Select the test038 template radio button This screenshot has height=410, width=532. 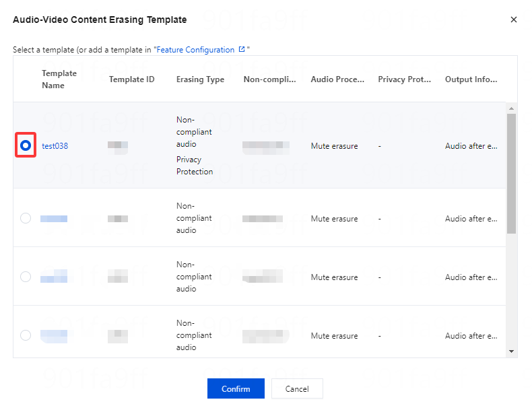point(26,145)
